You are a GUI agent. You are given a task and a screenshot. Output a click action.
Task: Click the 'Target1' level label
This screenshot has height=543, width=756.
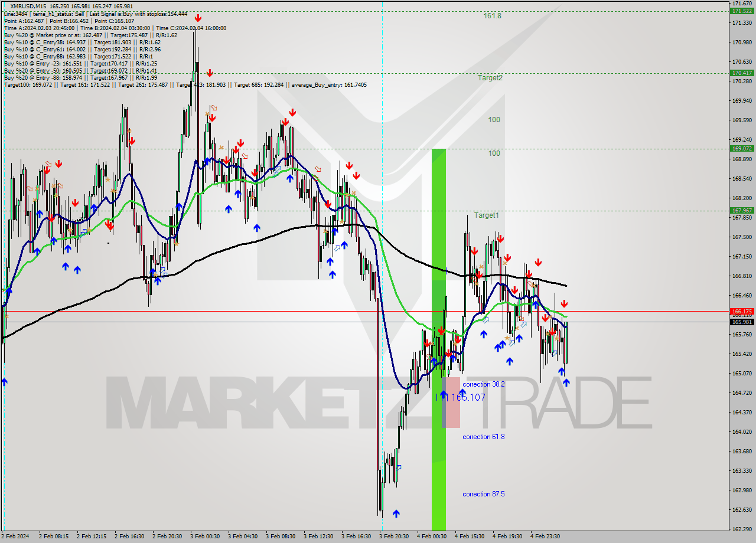point(487,215)
